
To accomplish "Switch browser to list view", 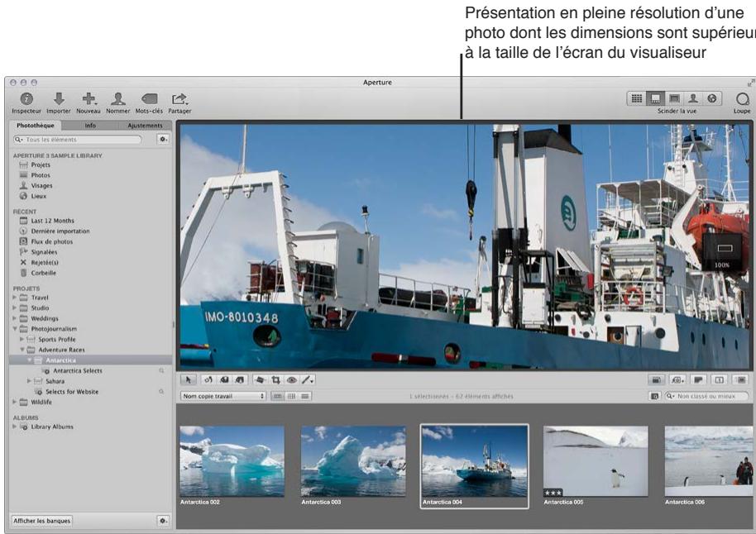I will coord(304,396).
